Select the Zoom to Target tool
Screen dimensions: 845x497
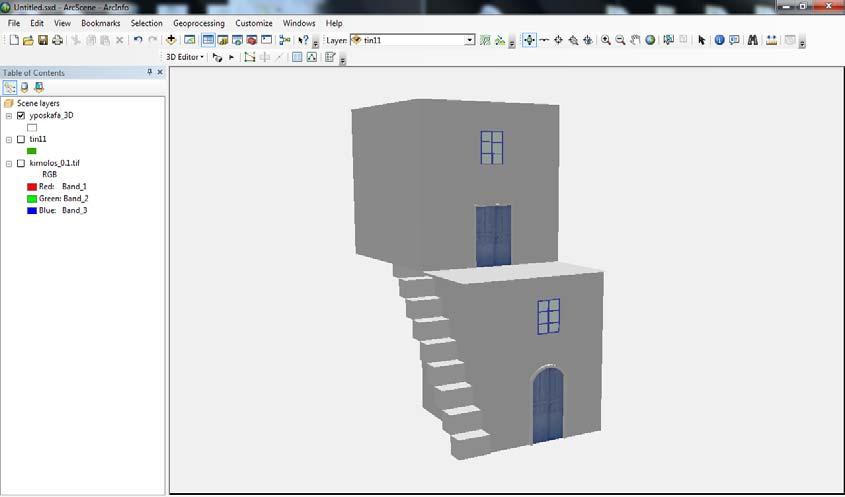click(573, 40)
